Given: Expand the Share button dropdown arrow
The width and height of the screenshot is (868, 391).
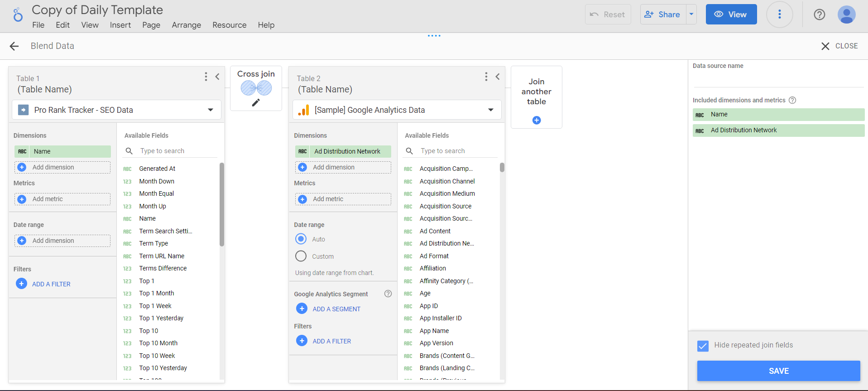Looking at the screenshot, I should 691,14.
